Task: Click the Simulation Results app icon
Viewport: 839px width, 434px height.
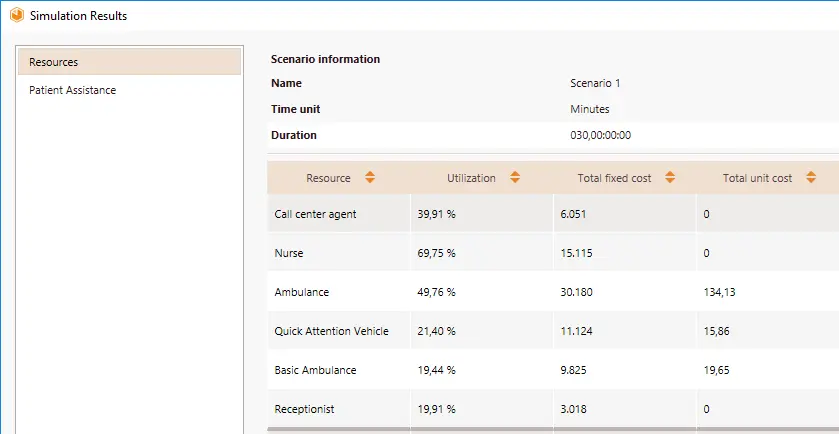Action: coord(17,16)
